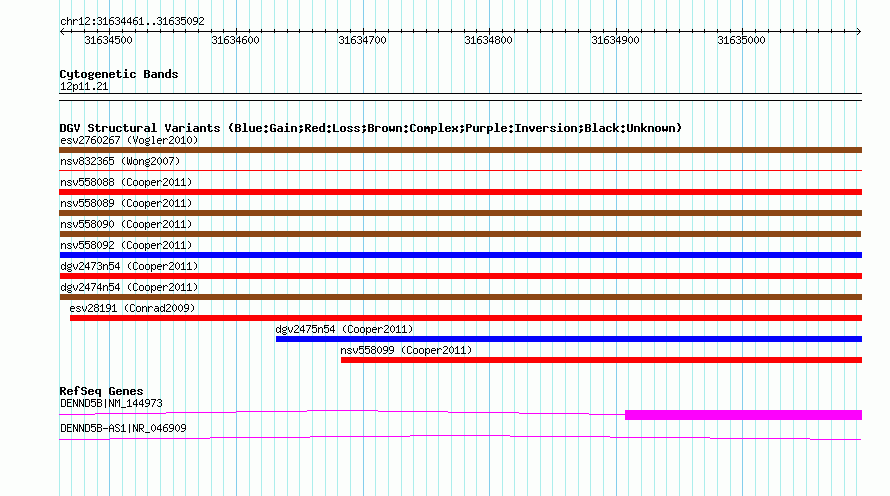Select the red nsv558099 loss bar
Screen dimensions: 890x496
pyautogui.click(x=601, y=360)
